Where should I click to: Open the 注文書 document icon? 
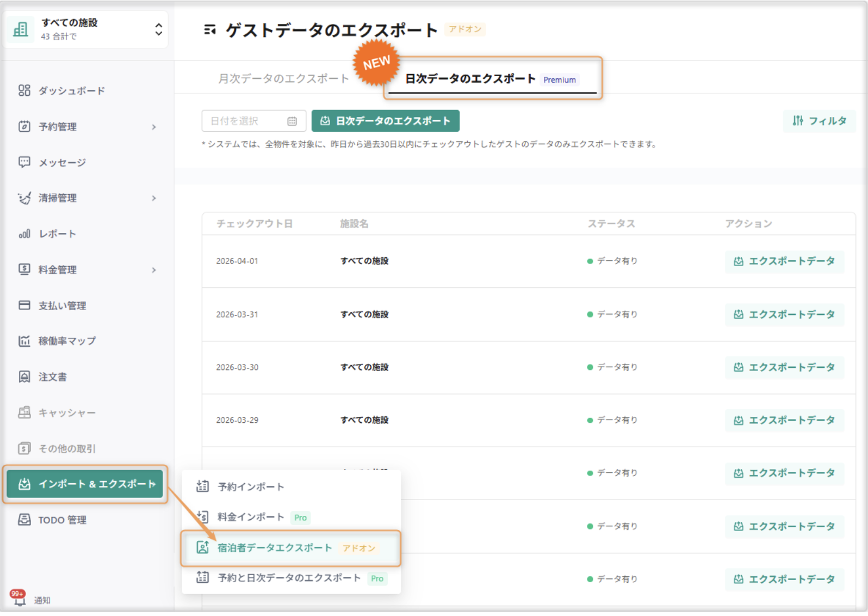[x=24, y=377]
